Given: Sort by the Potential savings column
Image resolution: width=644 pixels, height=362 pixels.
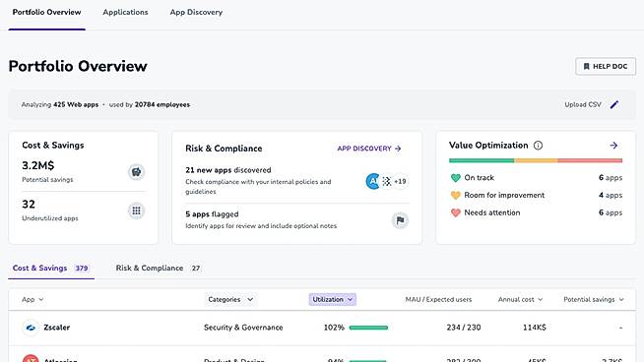Looking at the screenshot, I should pos(594,300).
